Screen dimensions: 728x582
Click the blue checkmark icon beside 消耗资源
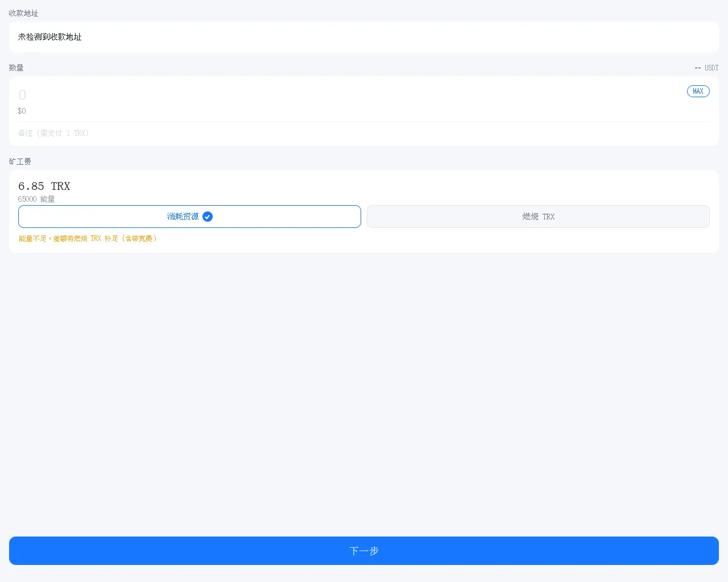click(x=208, y=217)
